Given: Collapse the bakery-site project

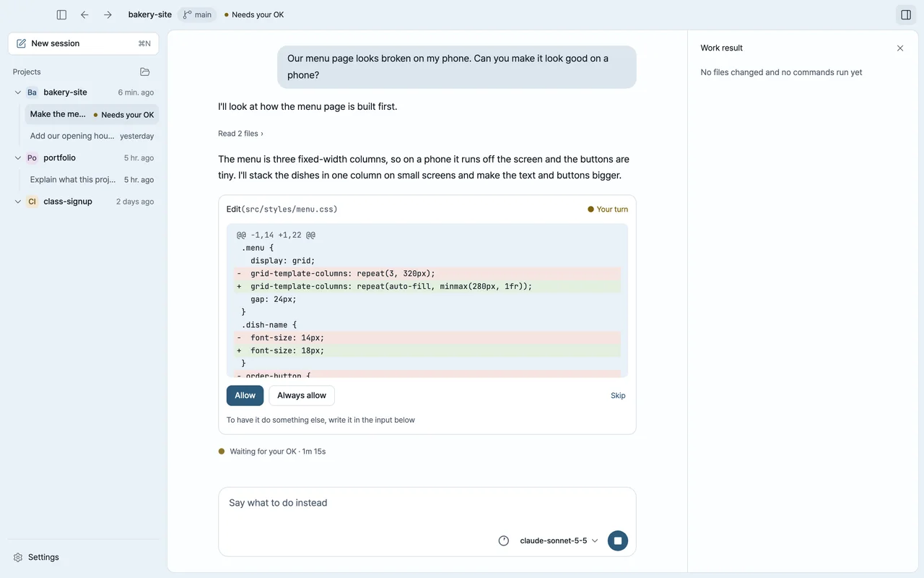Looking at the screenshot, I should (x=18, y=92).
